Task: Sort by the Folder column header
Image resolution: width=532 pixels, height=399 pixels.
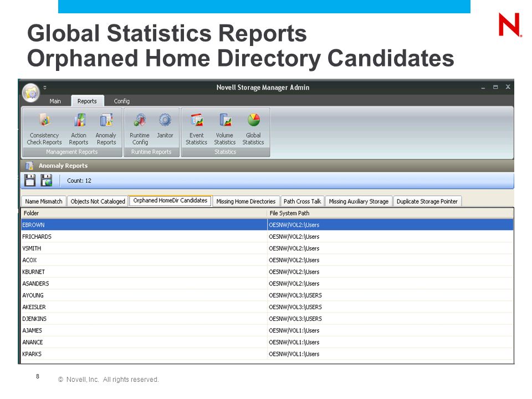Action: [x=144, y=213]
